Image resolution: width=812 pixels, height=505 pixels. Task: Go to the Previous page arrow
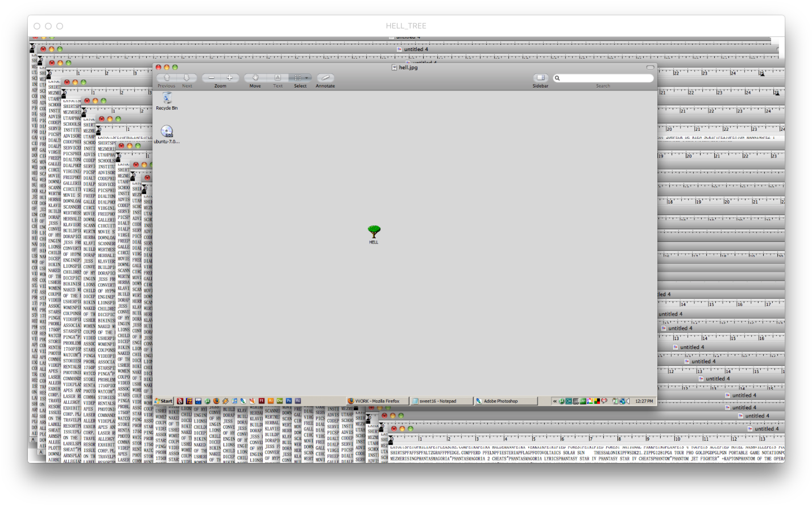coord(167,78)
